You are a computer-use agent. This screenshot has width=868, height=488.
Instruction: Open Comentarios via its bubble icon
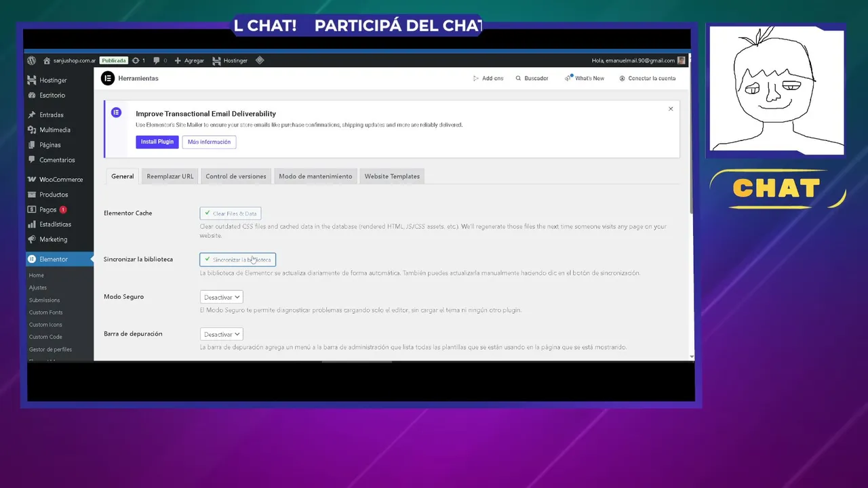(x=32, y=160)
